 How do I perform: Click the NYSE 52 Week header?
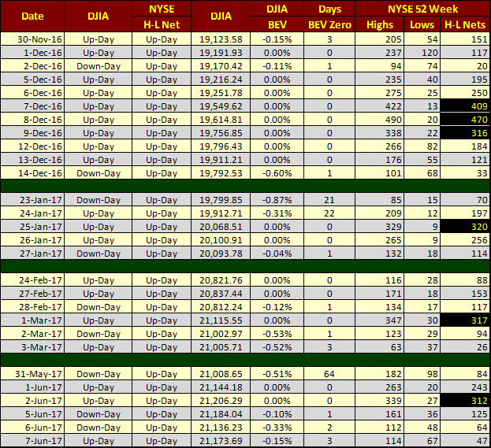(x=422, y=9)
